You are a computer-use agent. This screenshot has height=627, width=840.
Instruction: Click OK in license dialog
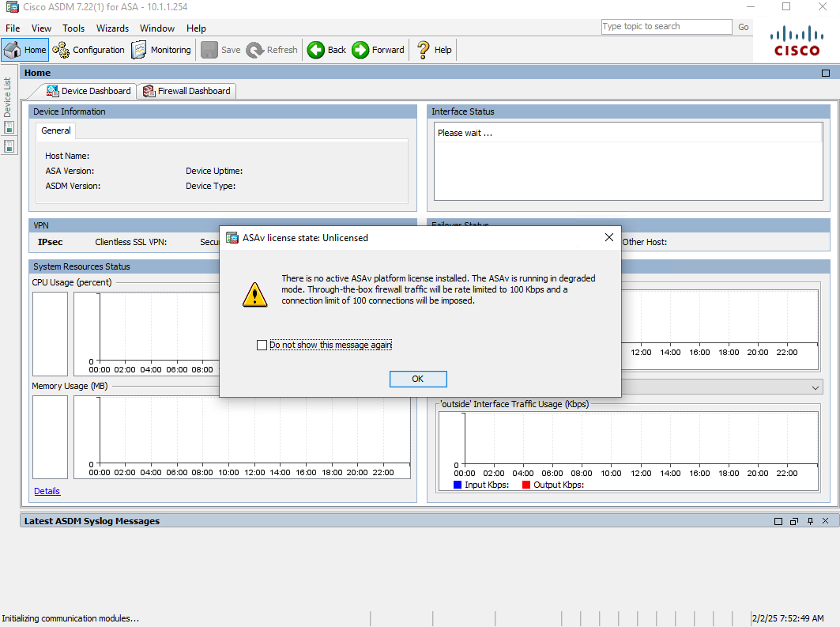pos(418,379)
